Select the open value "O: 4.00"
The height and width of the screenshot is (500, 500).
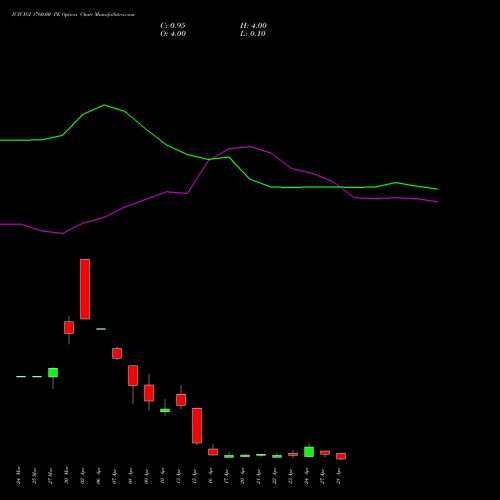point(173,34)
